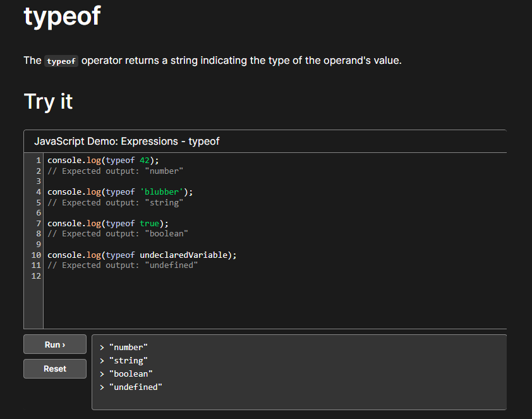
Task: Click the "undefined" result in console output
Action: pos(136,387)
